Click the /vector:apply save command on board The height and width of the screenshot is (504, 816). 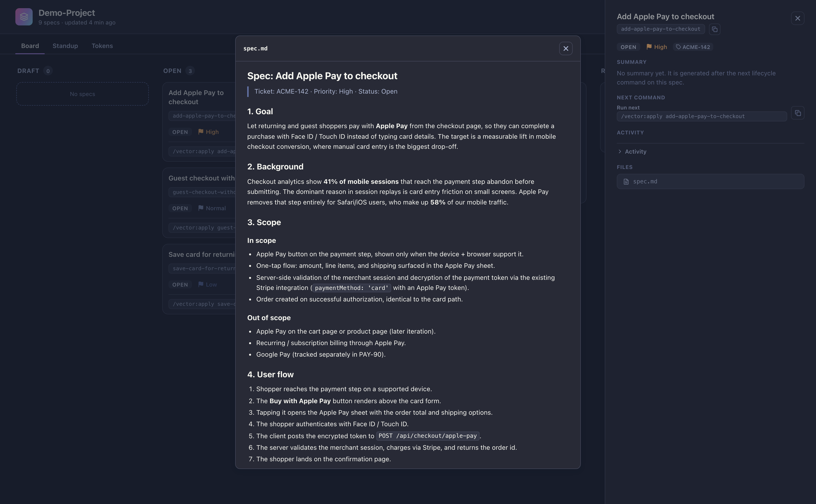click(x=202, y=304)
